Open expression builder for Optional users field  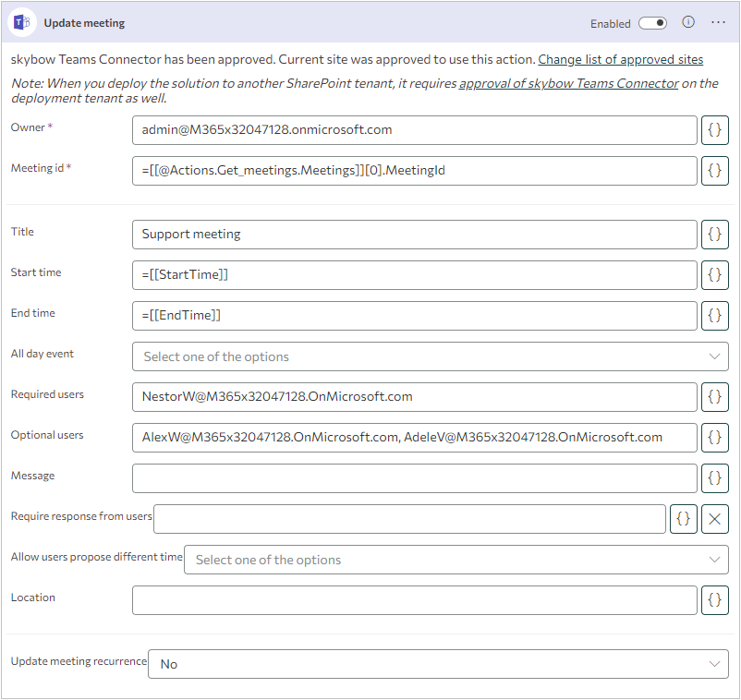click(x=714, y=438)
